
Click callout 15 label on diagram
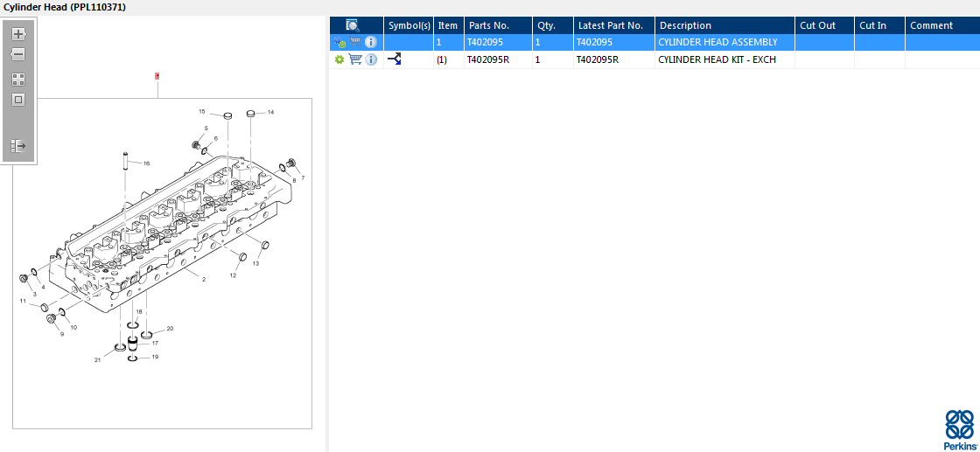coord(202,112)
